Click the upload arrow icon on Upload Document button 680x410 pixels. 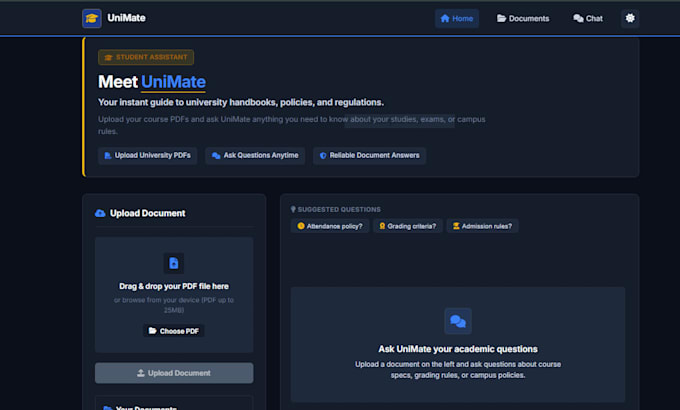(141, 373)
